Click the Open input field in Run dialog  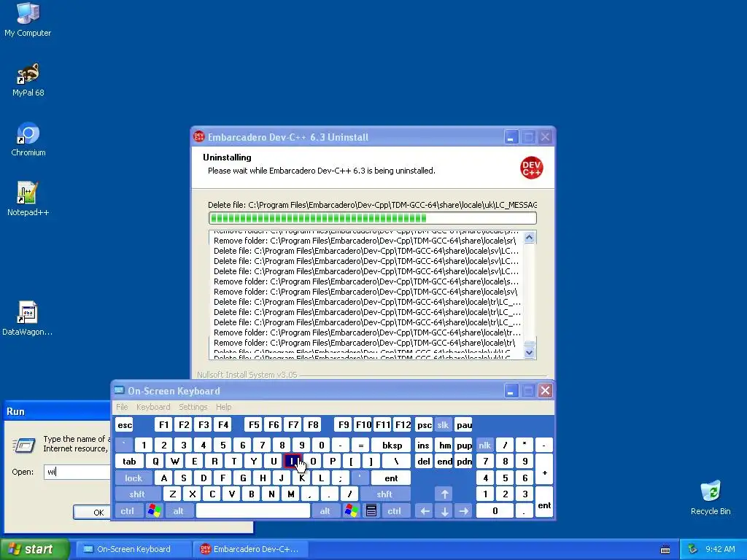pos(77,472)
